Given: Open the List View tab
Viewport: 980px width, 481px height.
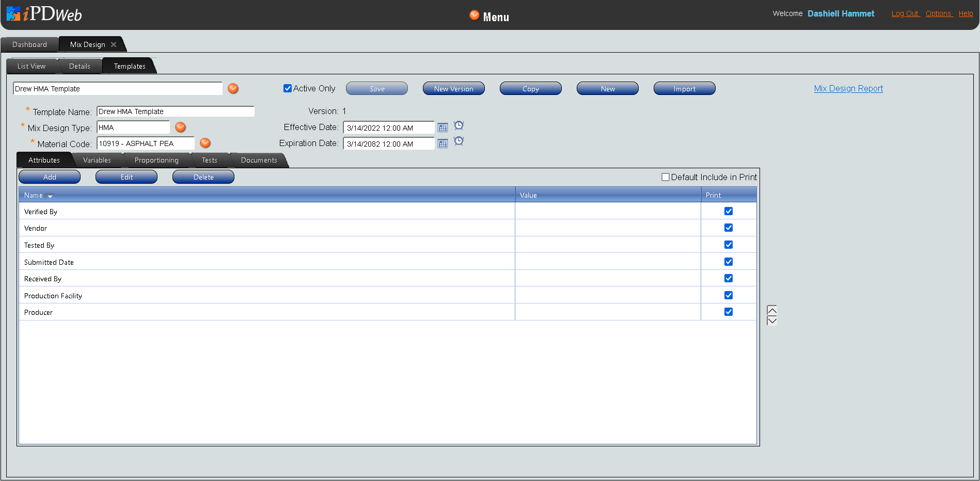Looking at the screenshot, I should tap(31, 67).
